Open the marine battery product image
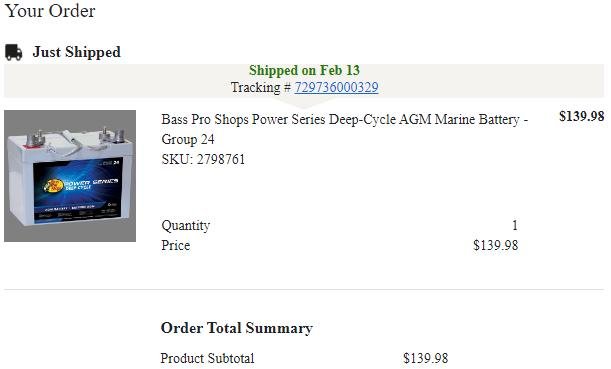The height and width of the screenshot is (369, 611). pyautogui.click(x=70, y=176)
